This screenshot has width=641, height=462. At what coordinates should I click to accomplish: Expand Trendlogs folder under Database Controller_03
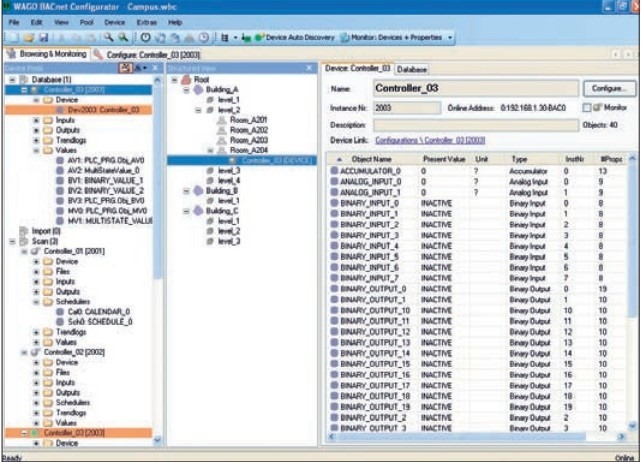36,140
